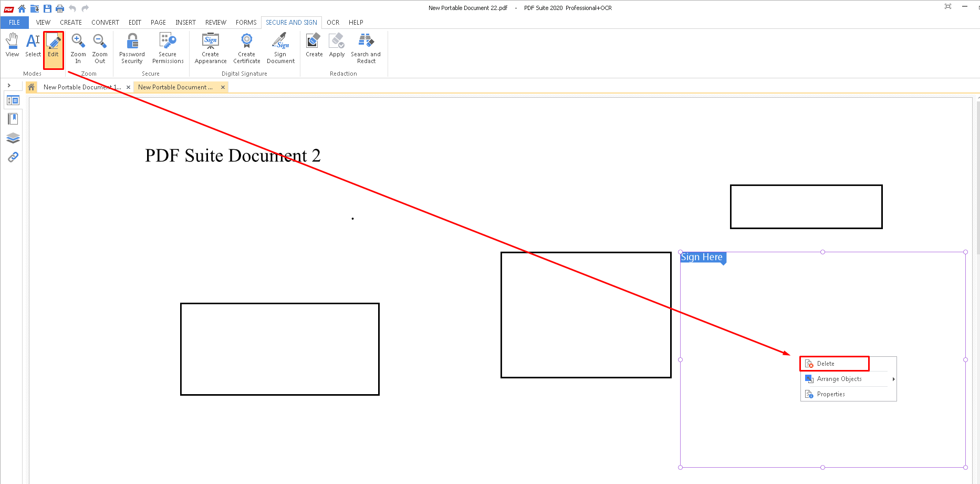Open the HELP ribbon tab
Image resolution: width=980 pixels, height=484 pixels.
tap(356, 23)
